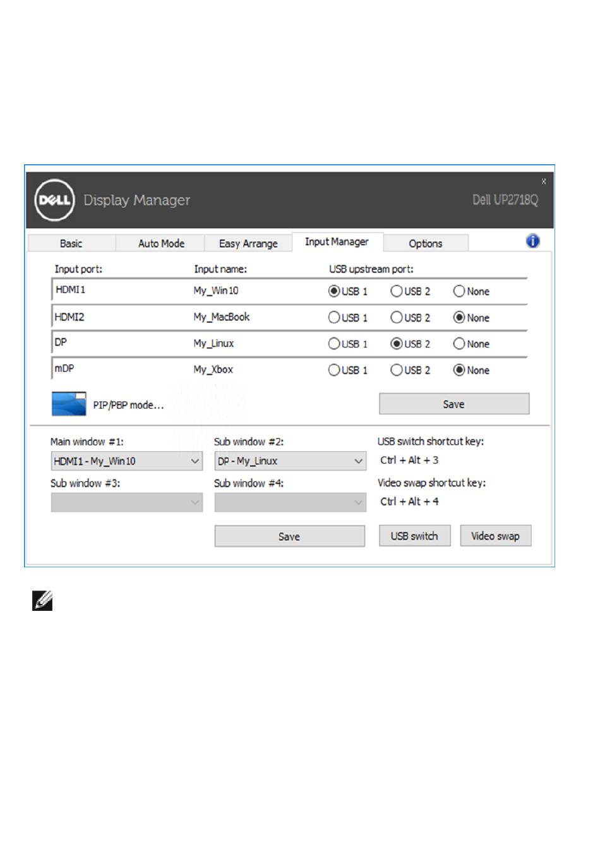Edit the My_Win10 input name
The image size is (600, 868).
(216, 291)
